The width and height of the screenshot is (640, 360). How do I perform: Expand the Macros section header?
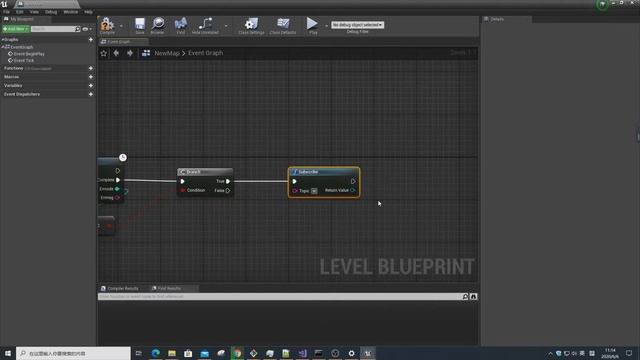(11, 77)
